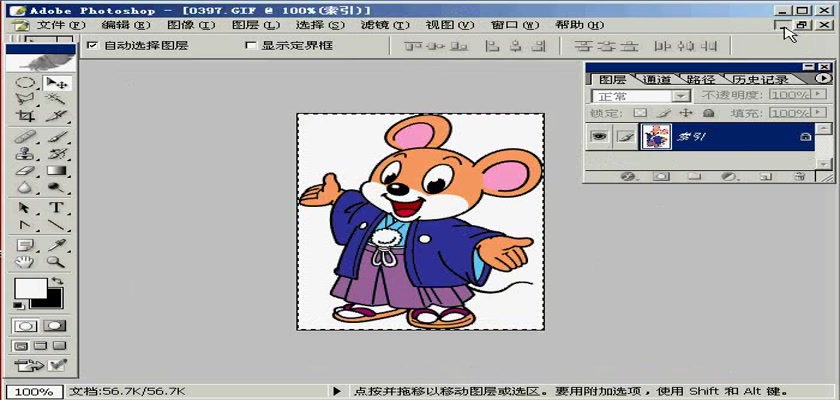Enable 显示定界框 checkbox
This screenshot has height=400, width=840.
point(250,46)
